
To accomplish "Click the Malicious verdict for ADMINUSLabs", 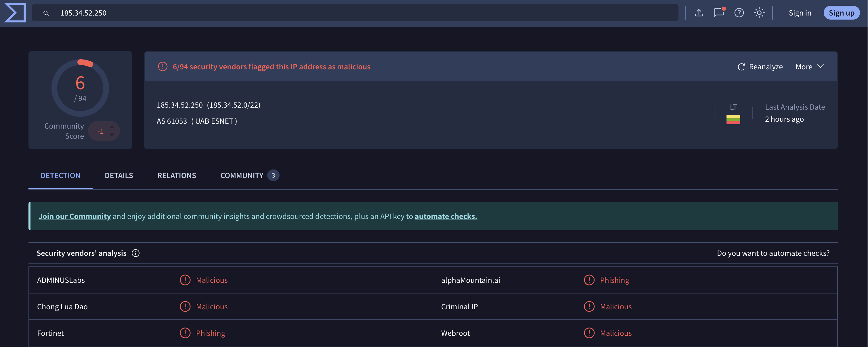I will (x=212, y=280).
